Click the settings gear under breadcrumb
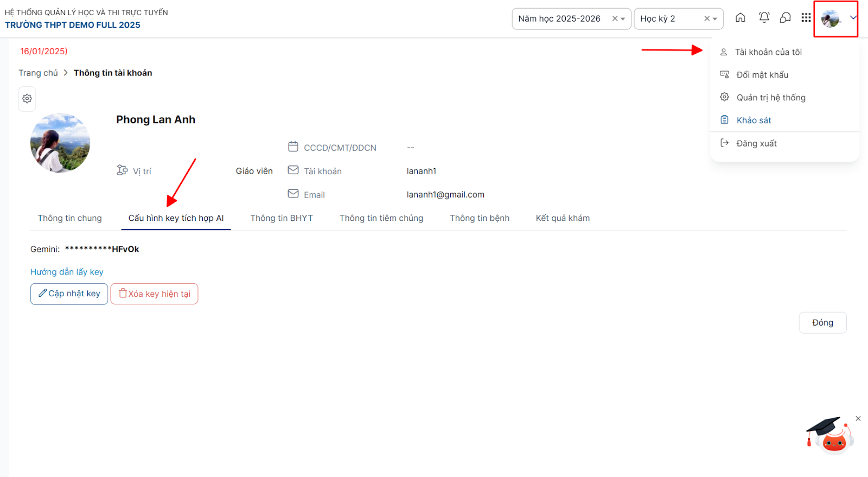Screen dimensions: 868x477 pyautogui.click(x=27, y=99)
